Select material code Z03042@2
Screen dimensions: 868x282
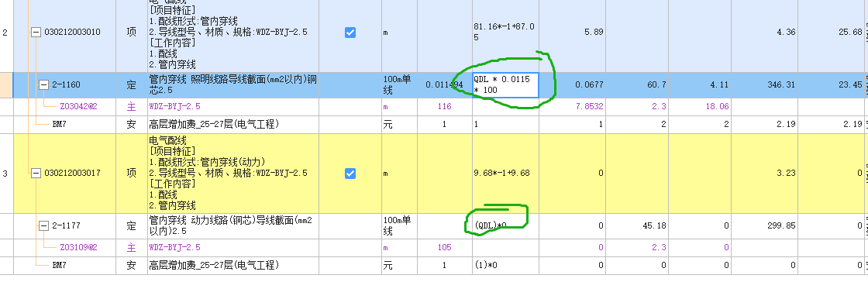78,106
